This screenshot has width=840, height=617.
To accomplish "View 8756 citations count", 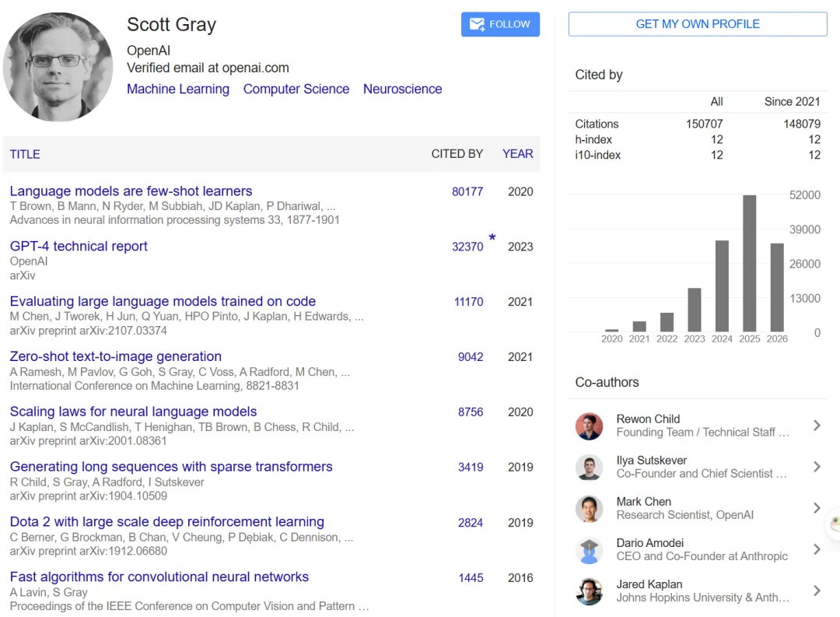I will pos(471,412).
